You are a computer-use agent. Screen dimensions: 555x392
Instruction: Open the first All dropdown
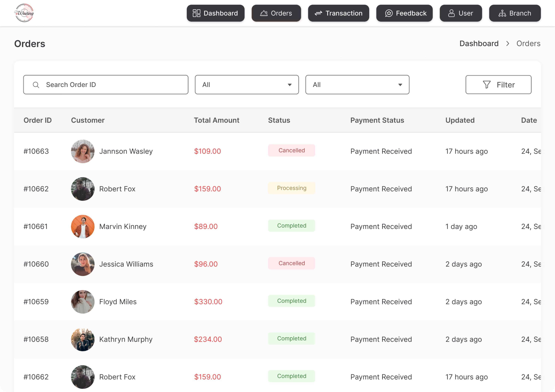[247, 85]
